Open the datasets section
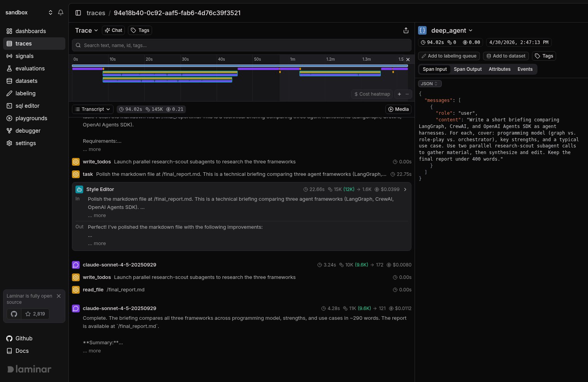Viewport: 588px width, 382px height. click(34, 81)
